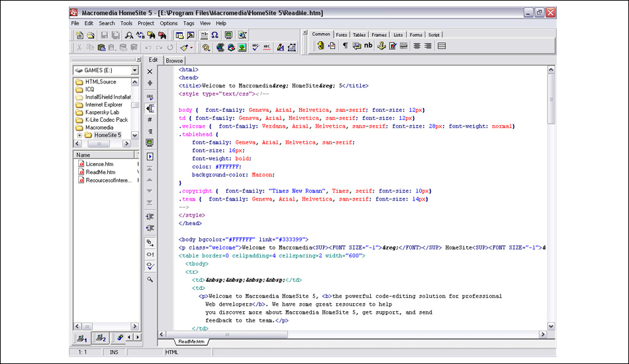
Task: Toggle hidden characters paragraph mark icon
Action: click(x=150, y=131)
